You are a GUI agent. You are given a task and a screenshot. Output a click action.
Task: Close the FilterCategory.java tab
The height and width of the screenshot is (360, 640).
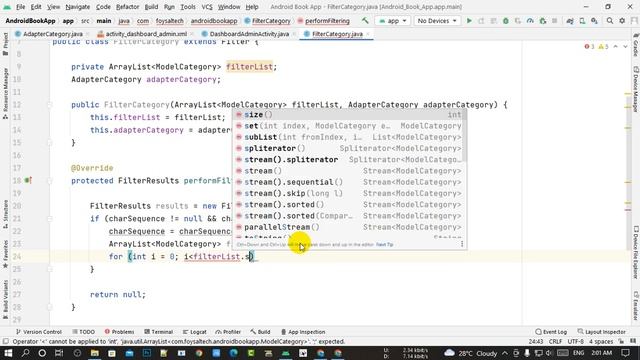coord(368,34)
